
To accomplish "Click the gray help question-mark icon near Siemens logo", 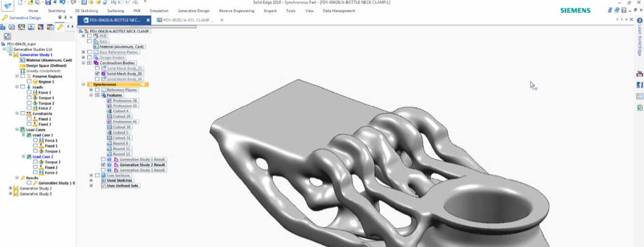I will point(624,10).
